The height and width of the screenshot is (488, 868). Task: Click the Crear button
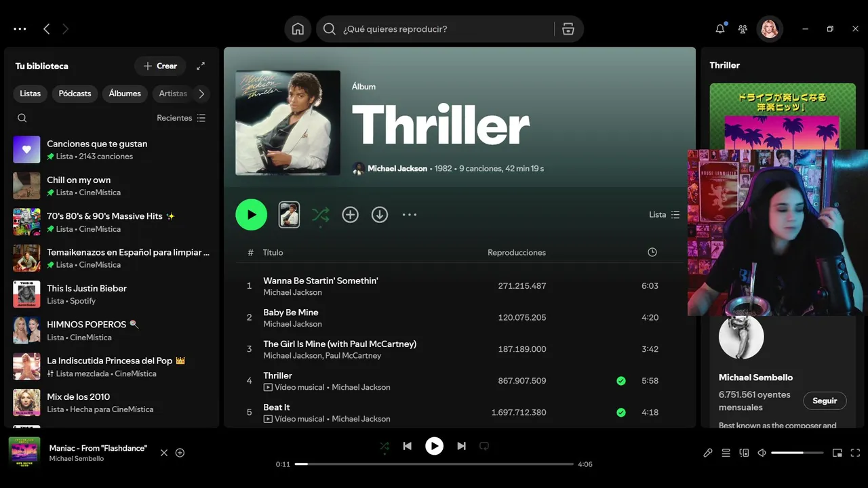tap(160, 66)
